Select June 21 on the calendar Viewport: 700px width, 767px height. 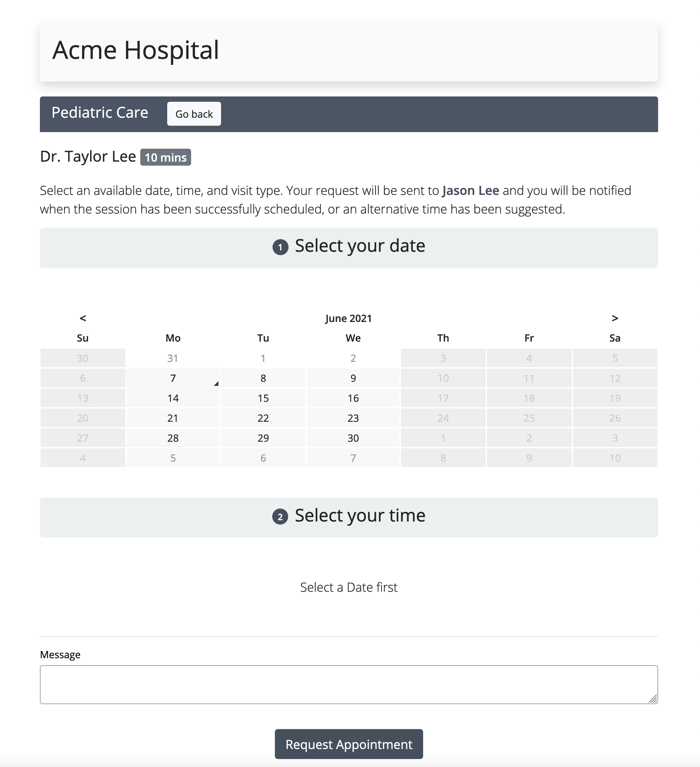[173, 418]
